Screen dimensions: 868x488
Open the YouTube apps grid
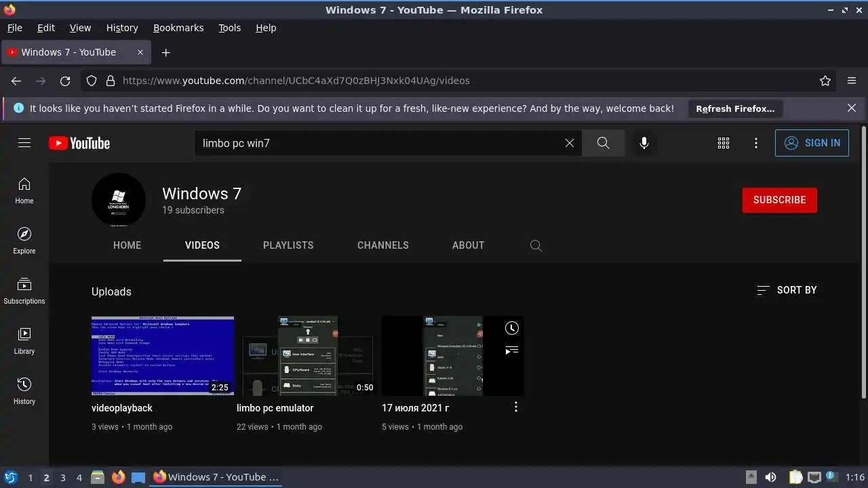[724, 143]
